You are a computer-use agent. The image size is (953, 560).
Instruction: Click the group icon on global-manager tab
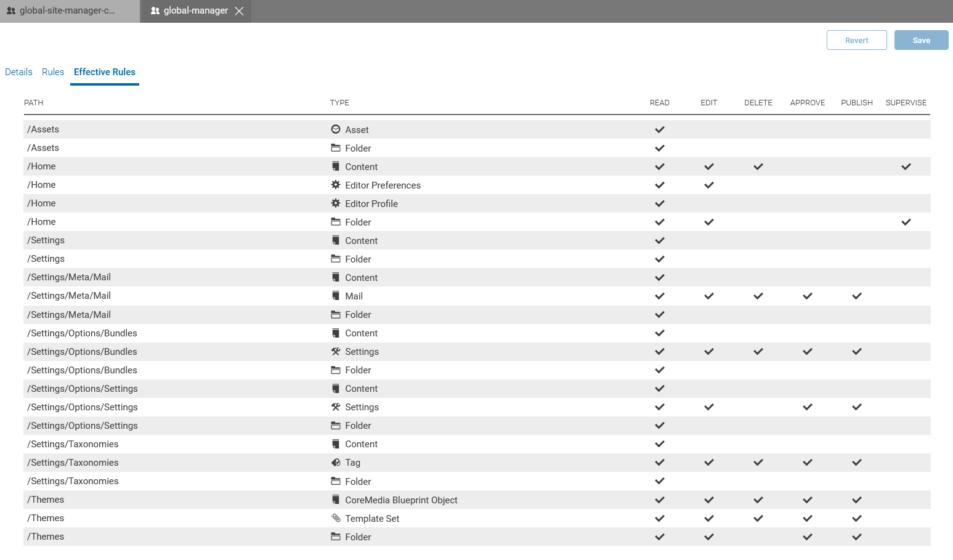(155, 11)
